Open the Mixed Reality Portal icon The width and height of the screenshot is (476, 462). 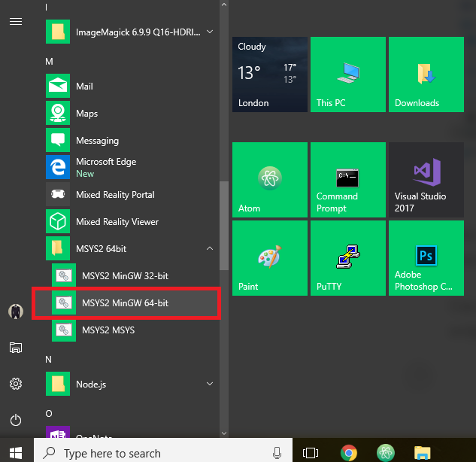click(x=58, y=194)
